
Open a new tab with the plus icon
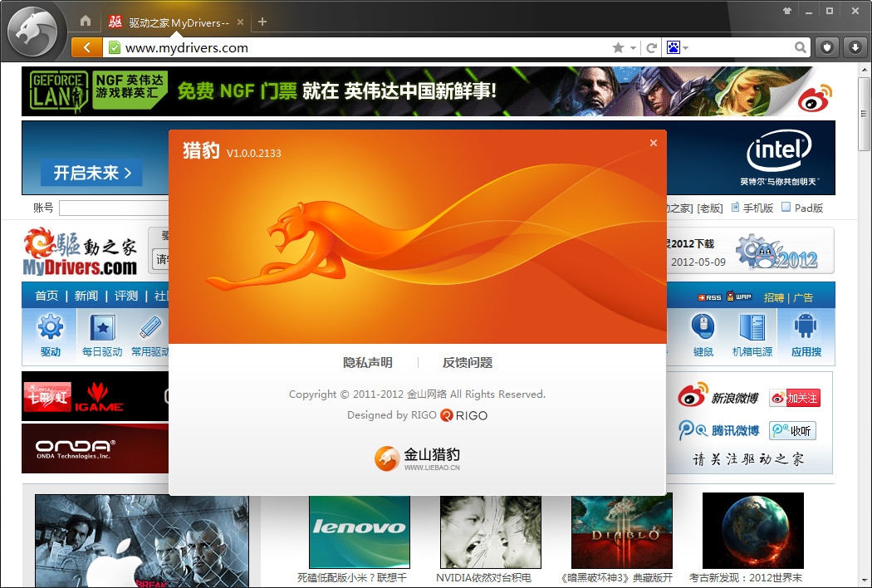coord(262,22)
